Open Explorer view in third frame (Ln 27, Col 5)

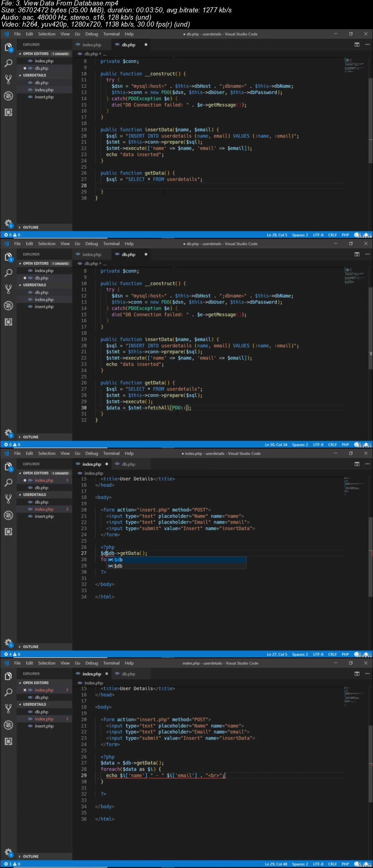pos(8,467)
